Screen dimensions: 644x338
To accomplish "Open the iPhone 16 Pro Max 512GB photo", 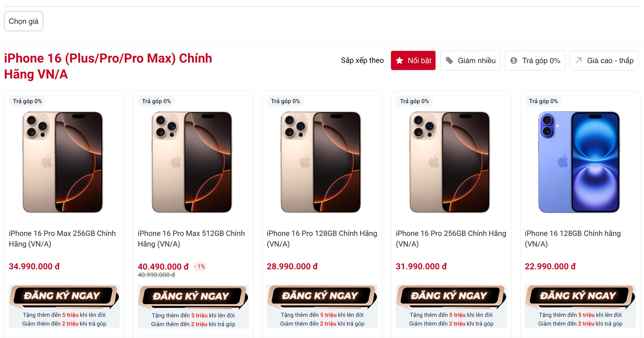I will pyautogui.click(x=192, y=162).
